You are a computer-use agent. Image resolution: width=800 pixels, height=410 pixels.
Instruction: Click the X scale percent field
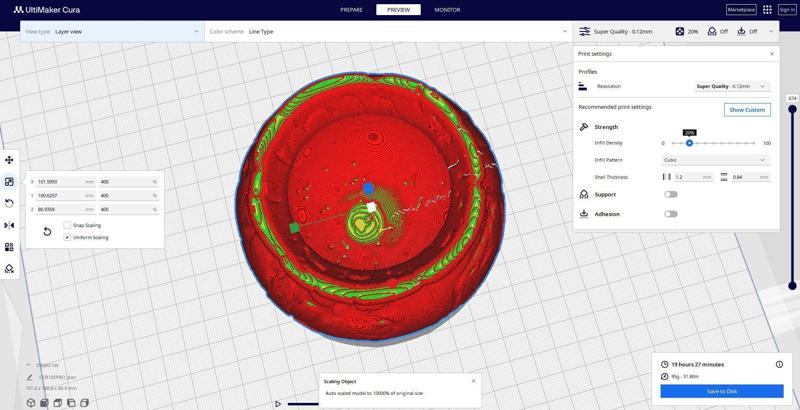pos(129,182)
